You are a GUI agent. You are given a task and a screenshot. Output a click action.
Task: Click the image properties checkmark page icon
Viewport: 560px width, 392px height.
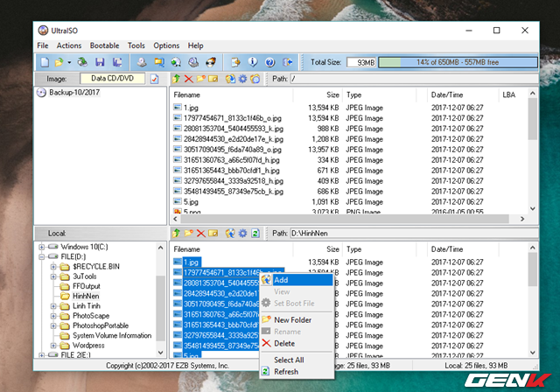point(154,79)
